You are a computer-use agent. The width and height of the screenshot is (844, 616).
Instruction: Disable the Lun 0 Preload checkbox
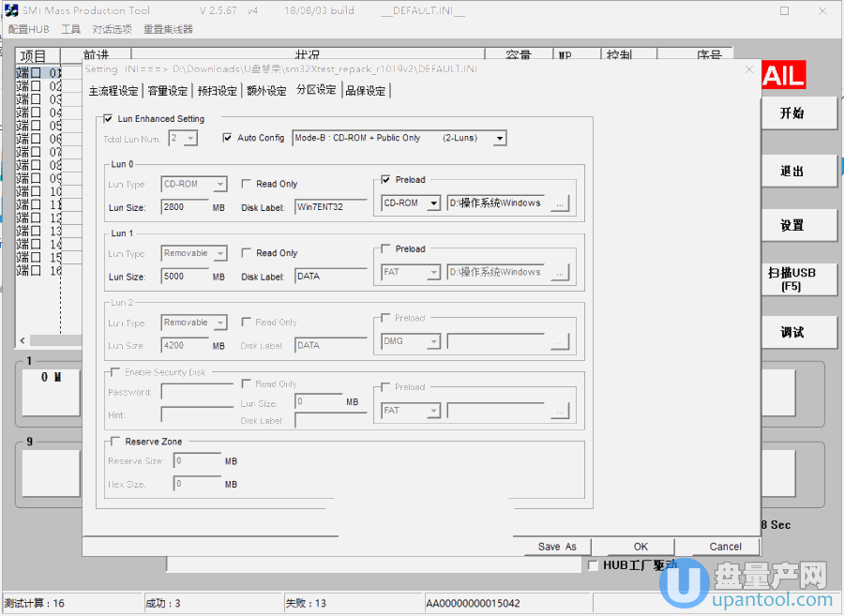[386, 180]
